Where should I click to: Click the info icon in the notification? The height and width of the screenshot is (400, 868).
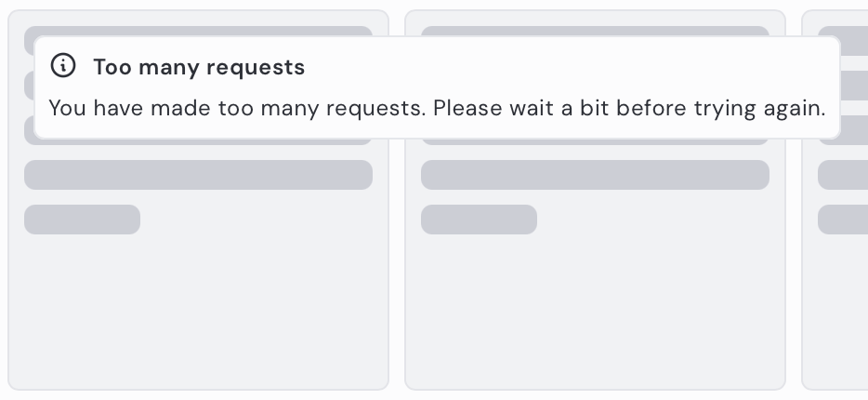63,65
